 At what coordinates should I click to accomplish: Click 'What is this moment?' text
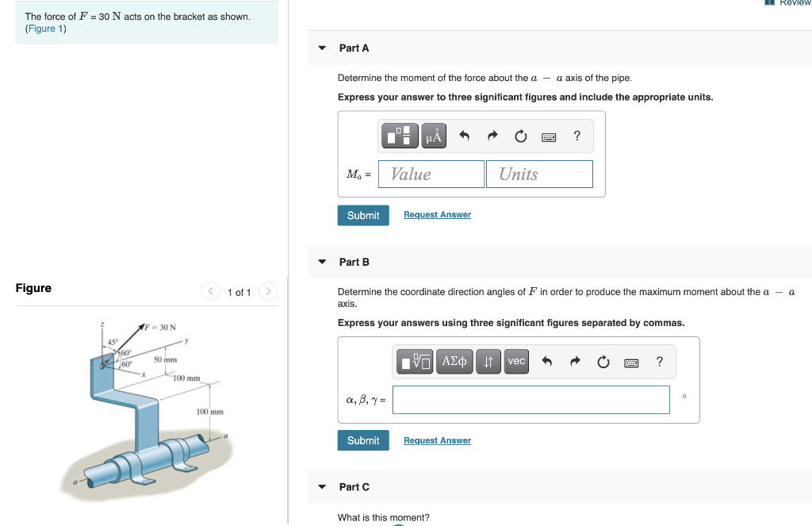pyautogui.click(x=383, y=517)
